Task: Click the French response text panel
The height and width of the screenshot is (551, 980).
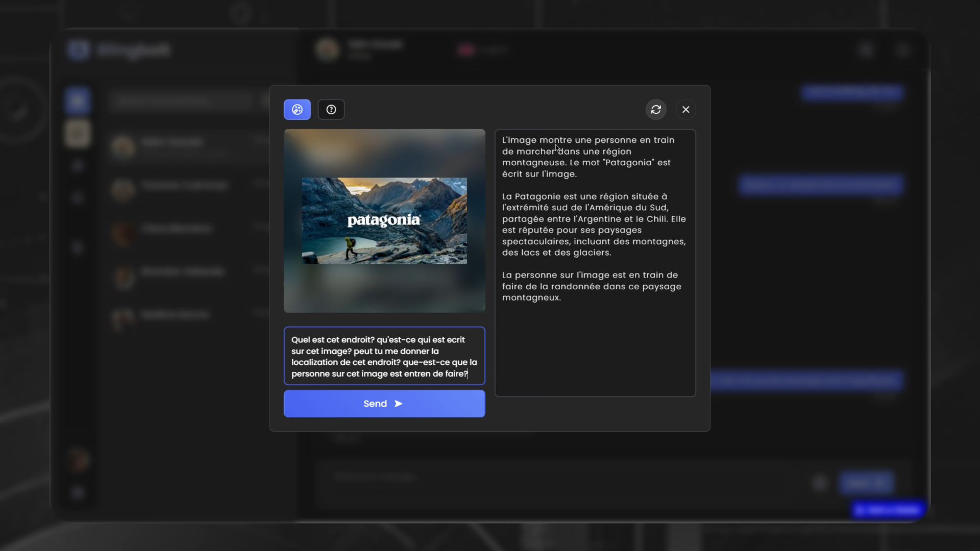Action: pos(595,263)
